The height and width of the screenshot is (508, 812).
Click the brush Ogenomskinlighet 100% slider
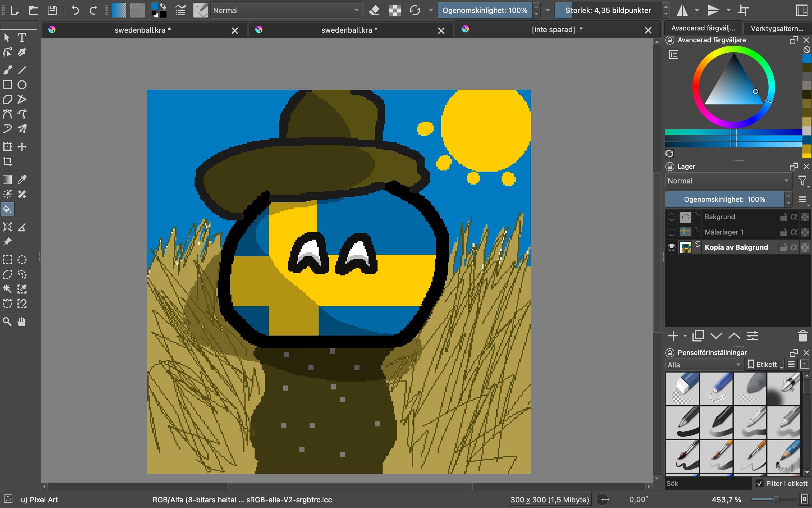pyautogui.click(x=485, y=10)
